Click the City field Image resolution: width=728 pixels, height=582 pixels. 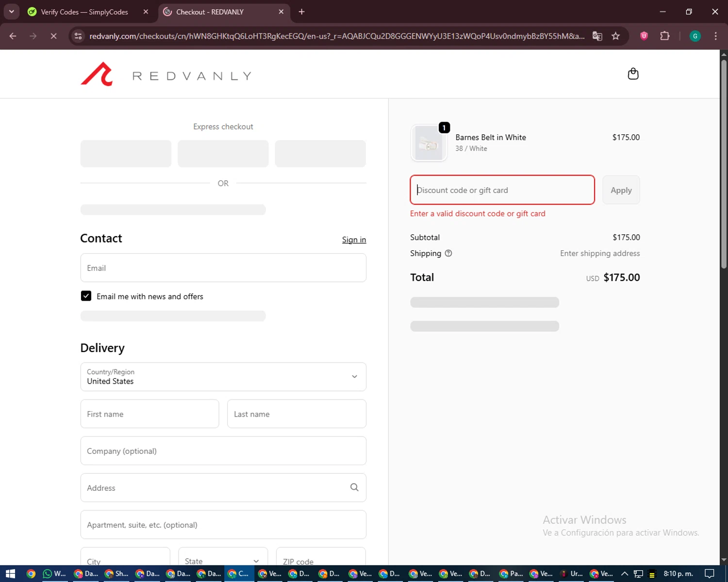click(x=125, y=556)
